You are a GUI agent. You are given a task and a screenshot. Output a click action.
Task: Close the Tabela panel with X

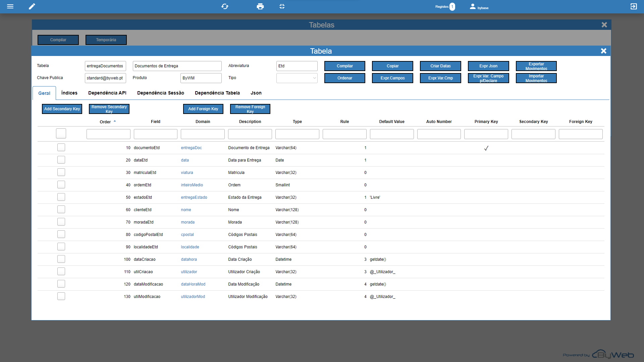[603, 51]
